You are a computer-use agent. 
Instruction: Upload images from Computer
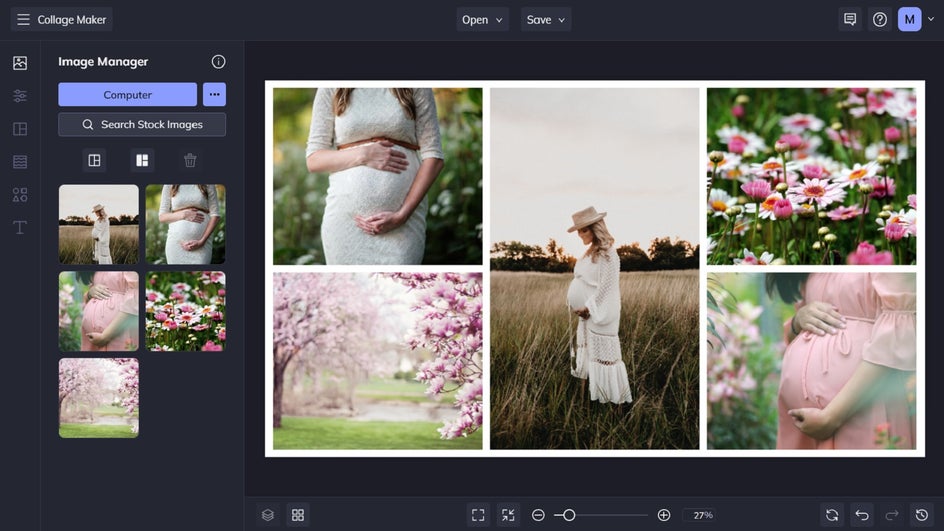128,95
